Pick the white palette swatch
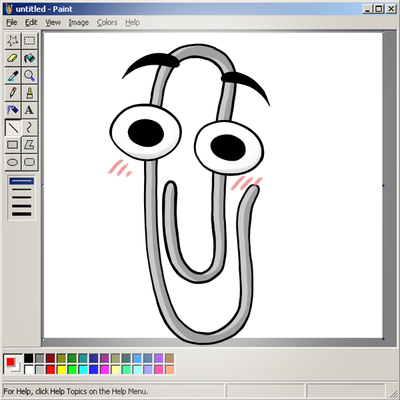The height and width of the screenshot is (400, 400). click(x=29, y=369)
